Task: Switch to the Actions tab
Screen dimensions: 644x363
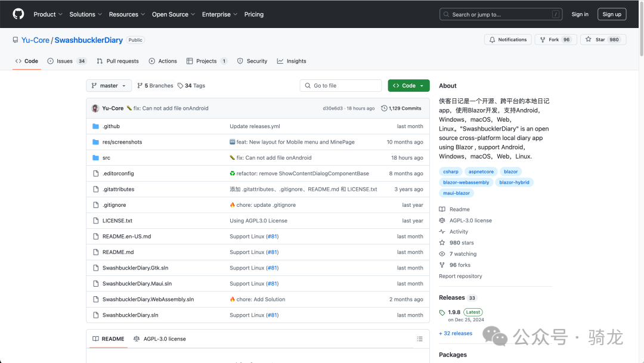Action: [163, 61]
